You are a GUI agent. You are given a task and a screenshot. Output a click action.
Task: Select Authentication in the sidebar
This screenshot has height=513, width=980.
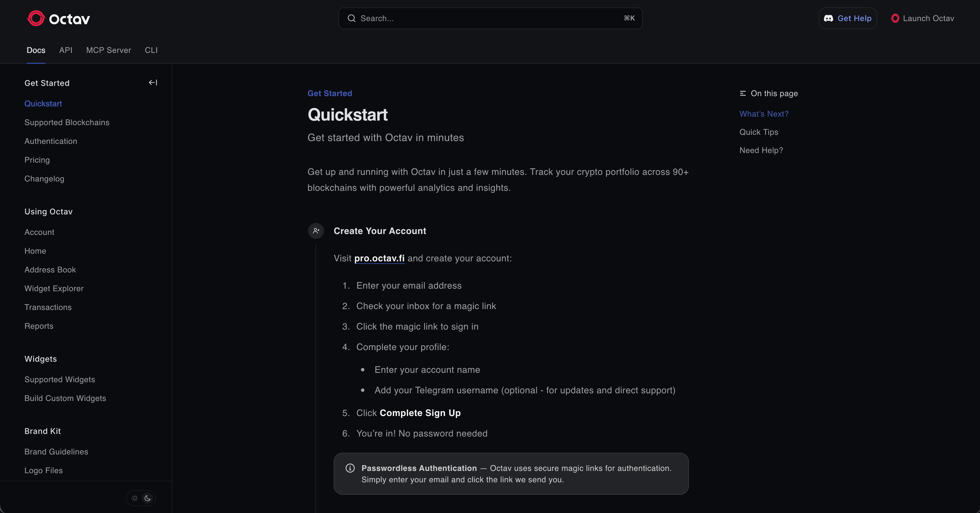click(51, 141)
